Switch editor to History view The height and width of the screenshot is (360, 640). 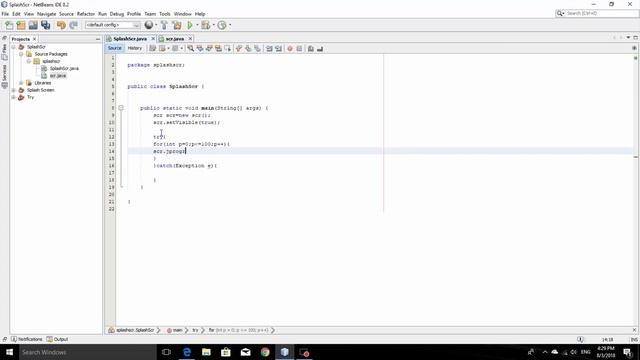(135, 48)
